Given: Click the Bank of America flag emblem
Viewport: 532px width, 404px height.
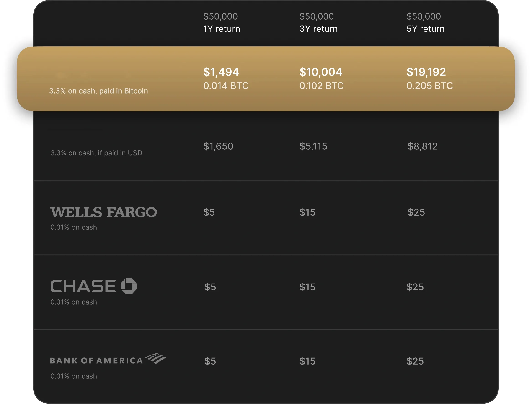Looking at the screenshot, I should [x=156, y=359].
